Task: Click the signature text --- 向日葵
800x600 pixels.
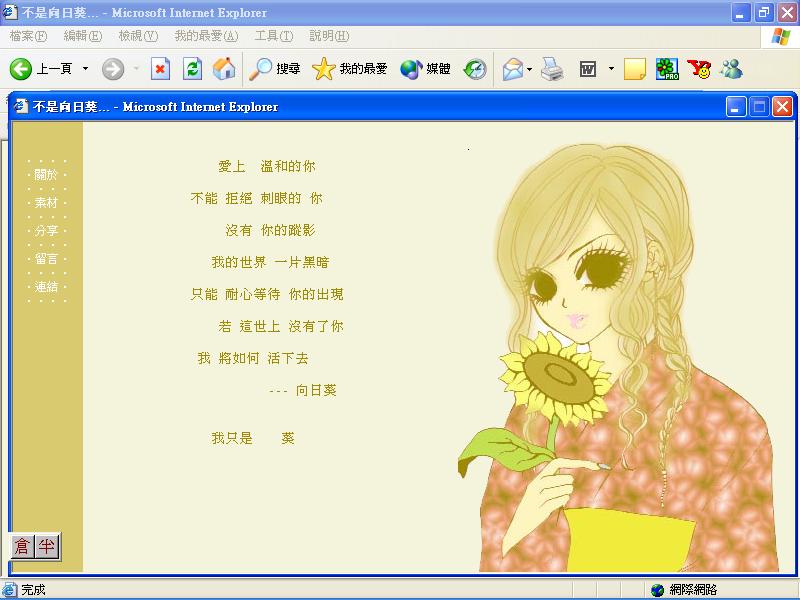Action: click(x=303, y=390)
